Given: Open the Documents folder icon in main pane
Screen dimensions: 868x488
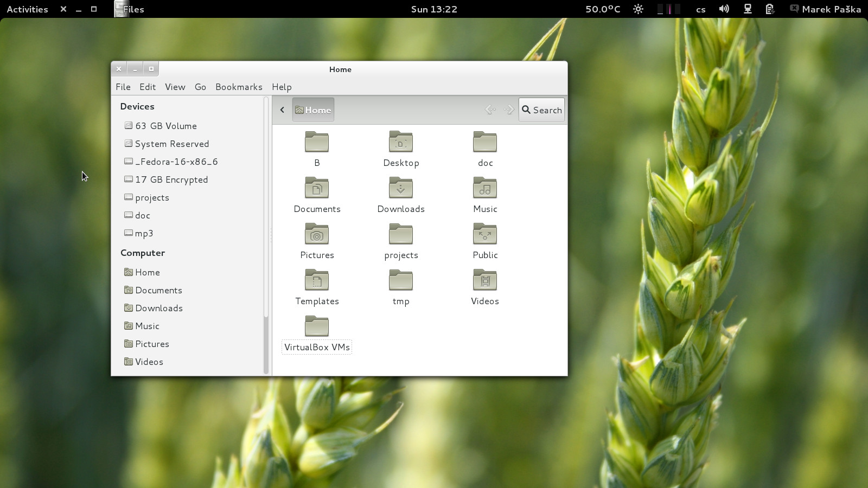Looking at the screenshot, I should [317, 188].
